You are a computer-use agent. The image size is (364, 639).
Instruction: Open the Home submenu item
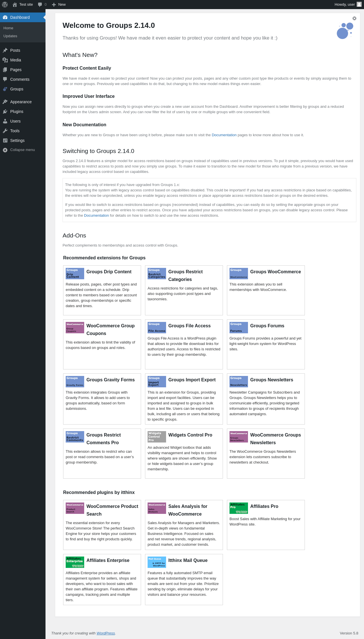[x=8, y=28]
